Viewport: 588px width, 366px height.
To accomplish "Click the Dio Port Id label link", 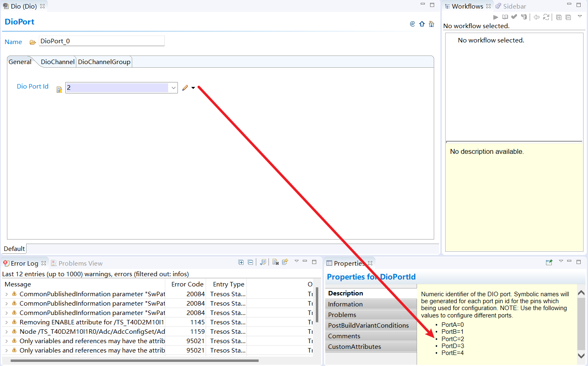I will coord(33,87).
